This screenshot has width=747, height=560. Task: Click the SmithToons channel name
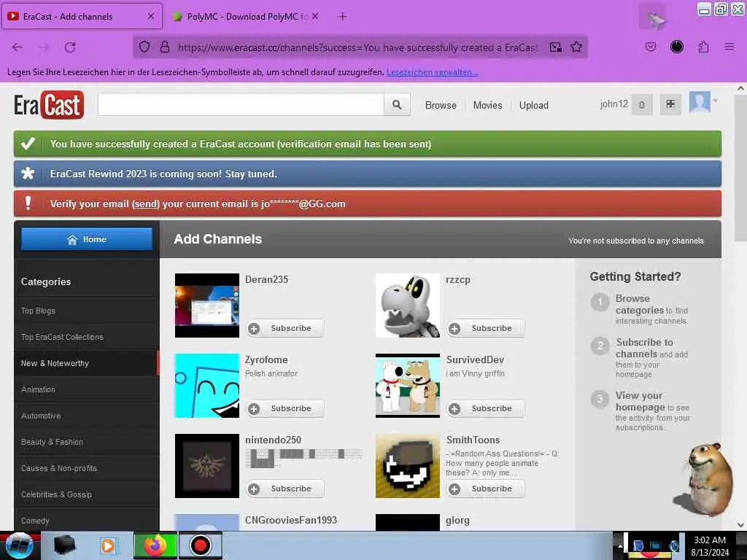(473, 440)
